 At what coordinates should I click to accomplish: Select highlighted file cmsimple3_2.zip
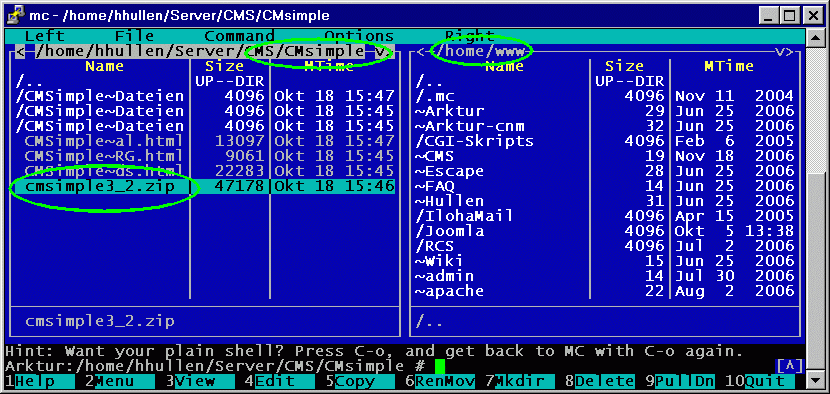(x=204, y=186)
